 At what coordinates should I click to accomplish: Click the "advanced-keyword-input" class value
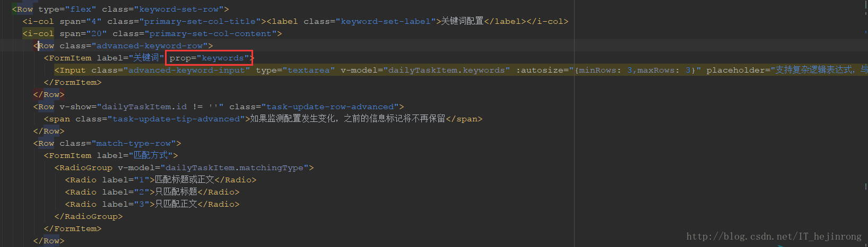(x=186, y=70)
